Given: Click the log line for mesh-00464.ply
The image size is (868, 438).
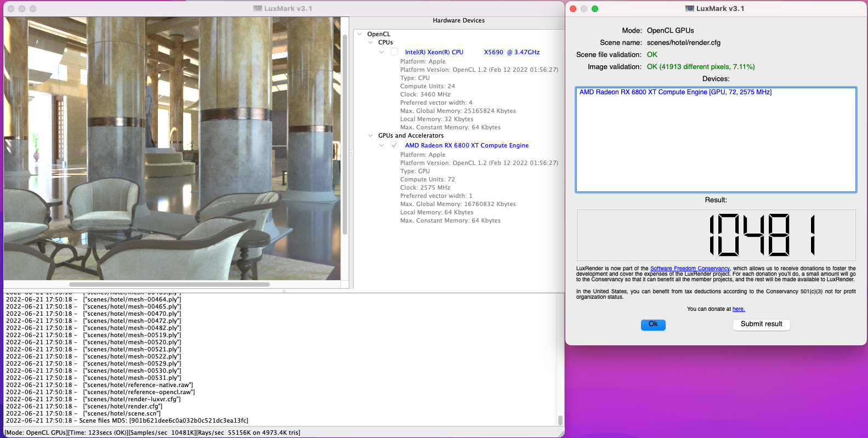Looking at the screenshot, I should (94, 299).
